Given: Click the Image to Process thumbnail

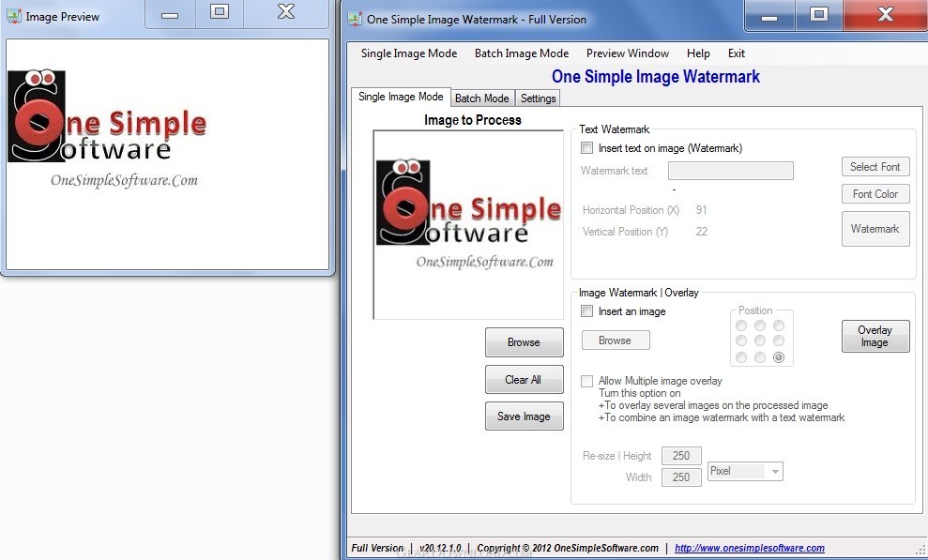Looking at the screenshot, I should (468, 225).
